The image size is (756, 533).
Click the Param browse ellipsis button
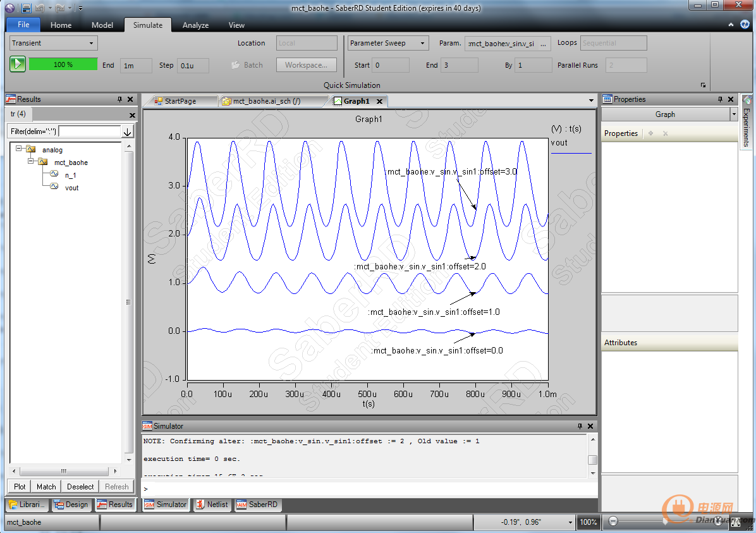coord(544,44)
